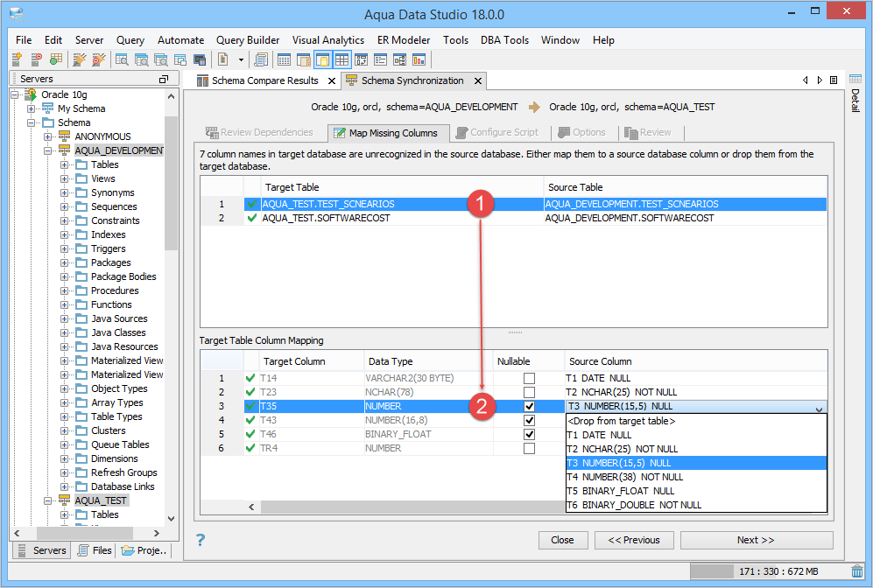Expand the Triggers folder node
Screen dimensions: 873x588
coord(64,248)
